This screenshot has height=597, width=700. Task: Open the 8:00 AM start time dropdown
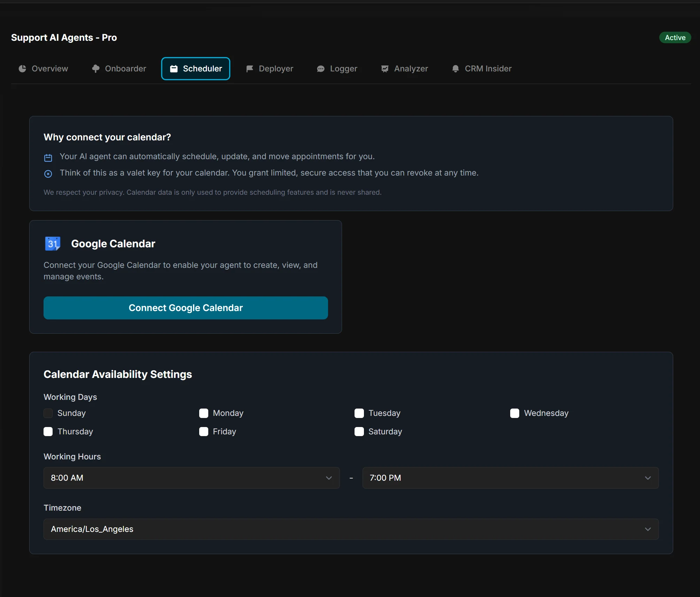(x=192, y=478)
